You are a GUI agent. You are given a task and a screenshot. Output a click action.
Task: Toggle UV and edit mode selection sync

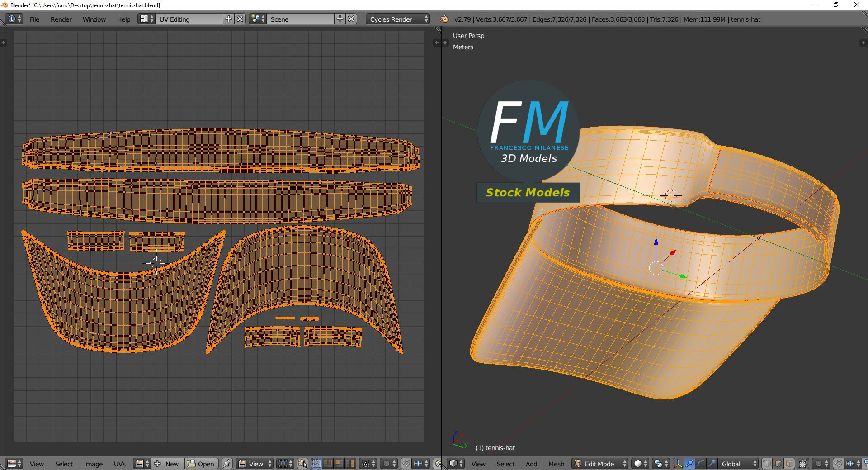[302, 464]
